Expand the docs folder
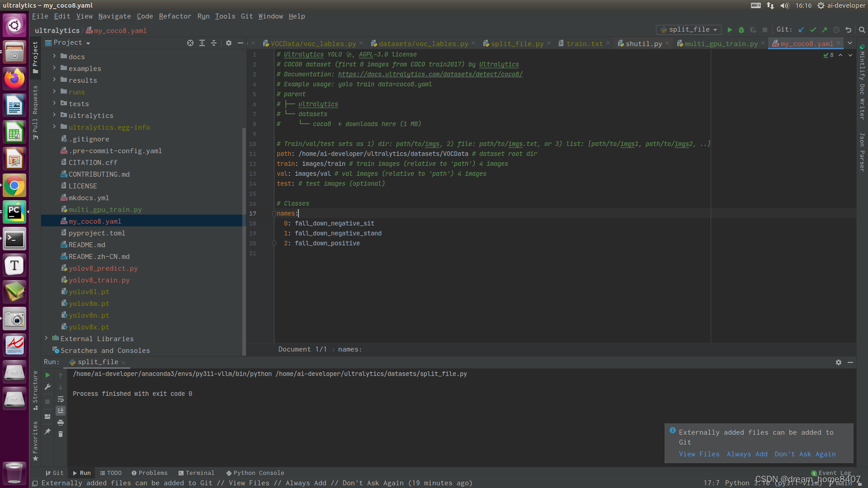Viewport: 868px width, 488px height. click(54, 56)
